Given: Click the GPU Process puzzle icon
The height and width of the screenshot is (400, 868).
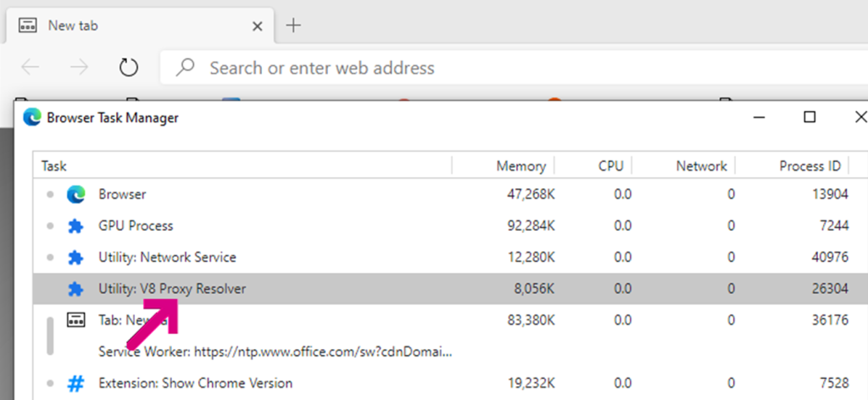Looking at the screenshot, I should pos(76,226).
